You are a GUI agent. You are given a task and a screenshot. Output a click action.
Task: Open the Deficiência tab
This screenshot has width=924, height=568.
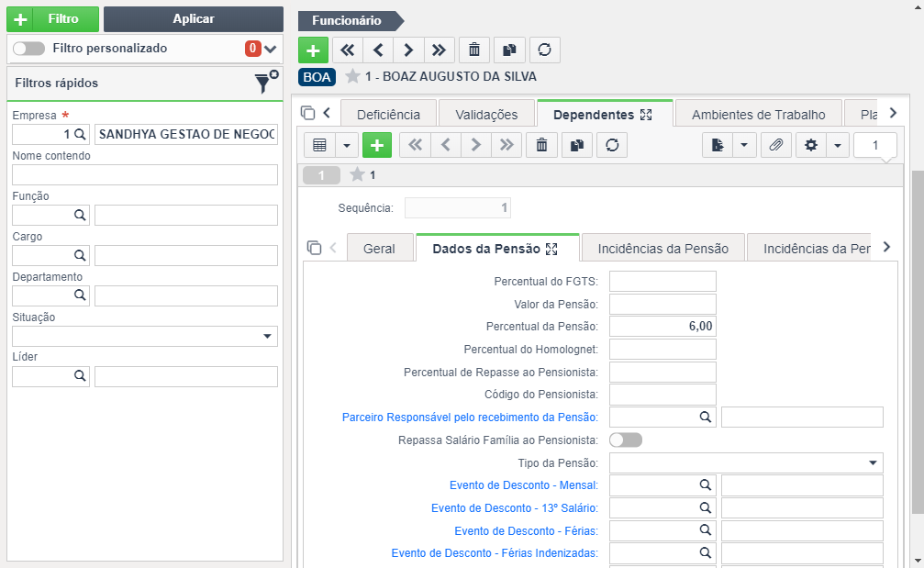388,115
